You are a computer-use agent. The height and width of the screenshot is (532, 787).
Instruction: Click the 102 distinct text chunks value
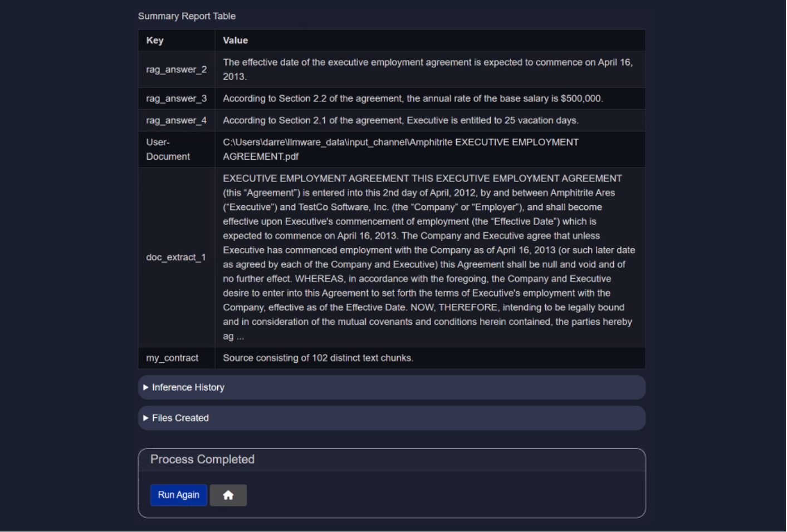[318, 358]
